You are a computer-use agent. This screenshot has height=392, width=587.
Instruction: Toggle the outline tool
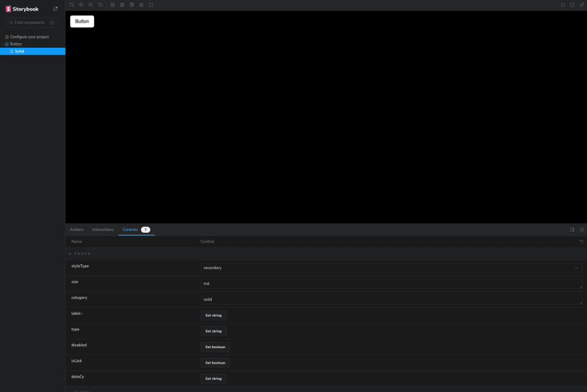(x=151, y=5)
